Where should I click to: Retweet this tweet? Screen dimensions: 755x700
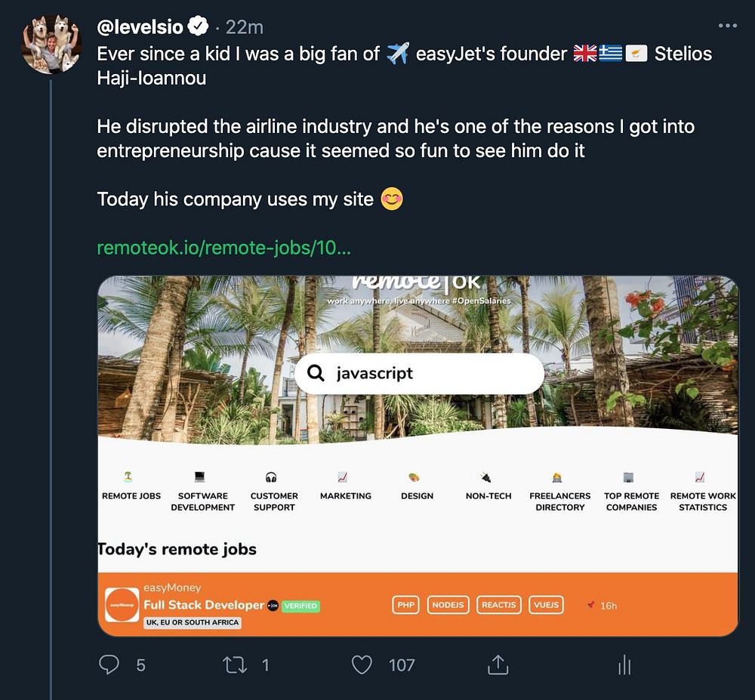click(x=235, y=665)
